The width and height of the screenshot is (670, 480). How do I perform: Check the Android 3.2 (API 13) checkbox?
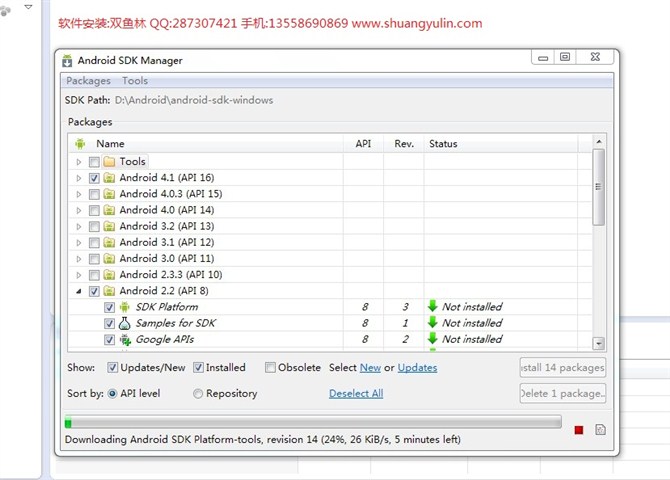tap(94, 227)
